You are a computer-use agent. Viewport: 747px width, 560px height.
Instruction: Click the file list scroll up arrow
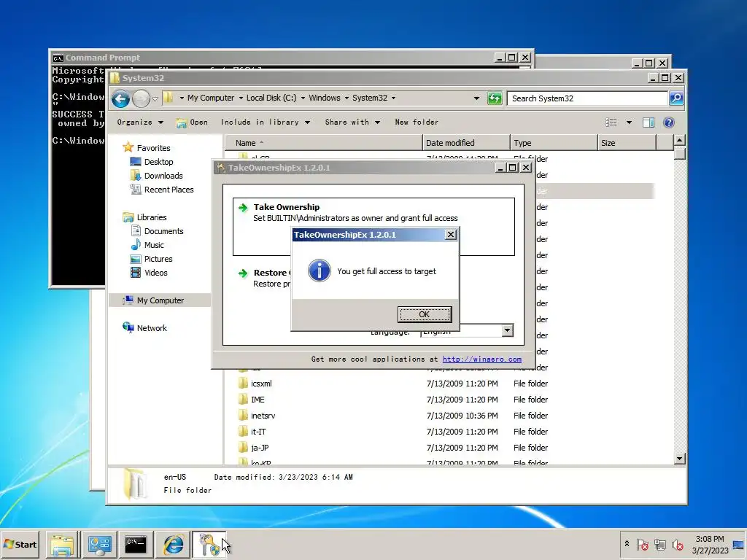[680, 141]
